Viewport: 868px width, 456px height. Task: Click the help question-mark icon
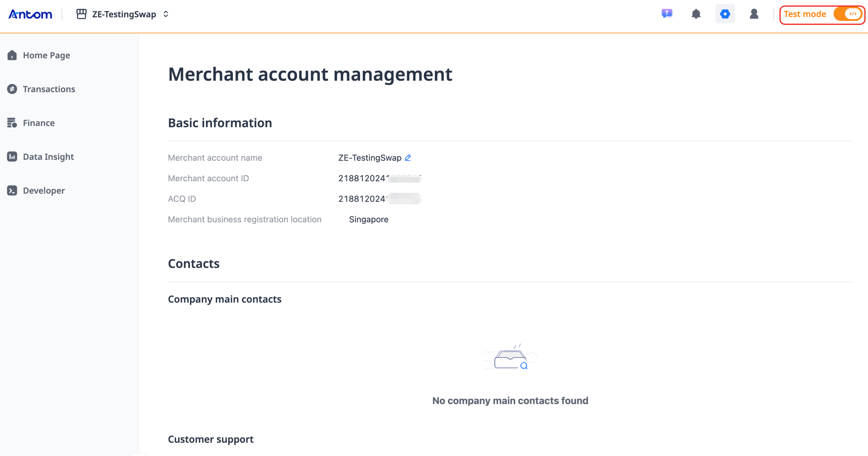[667, 14]
